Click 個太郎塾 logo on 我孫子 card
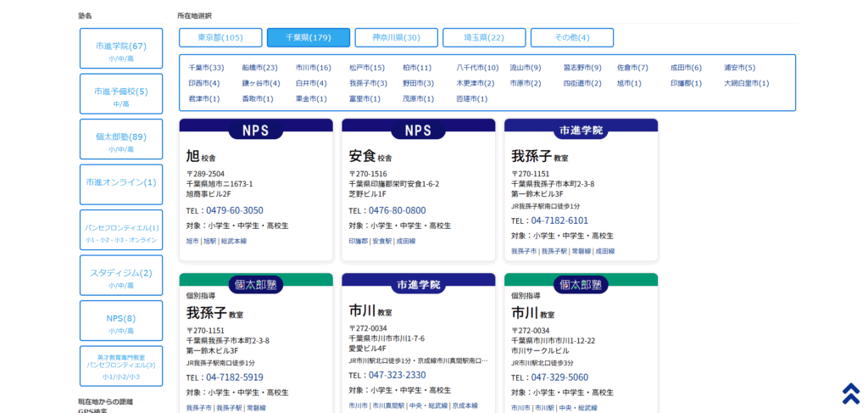Viewport: 868px width, 413px height. [x=256, y=285]
